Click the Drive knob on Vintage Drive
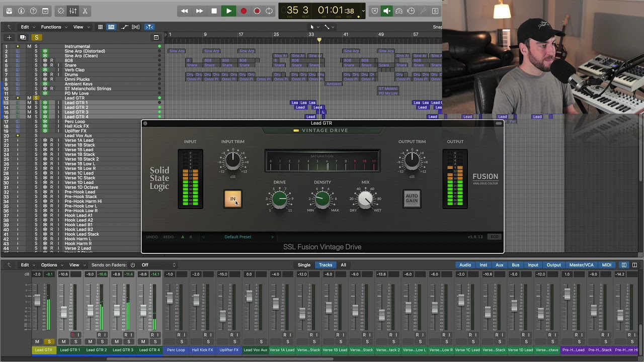644x362 pixels. coord(280,200)
